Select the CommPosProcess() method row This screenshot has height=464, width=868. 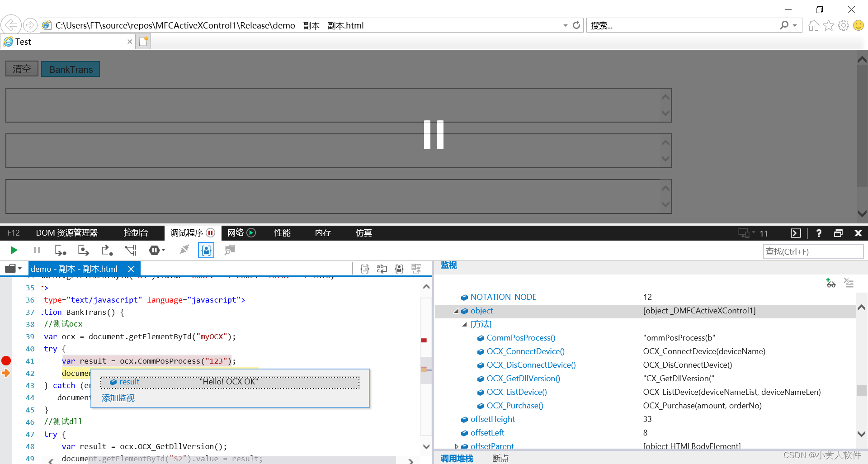(645, 338)
